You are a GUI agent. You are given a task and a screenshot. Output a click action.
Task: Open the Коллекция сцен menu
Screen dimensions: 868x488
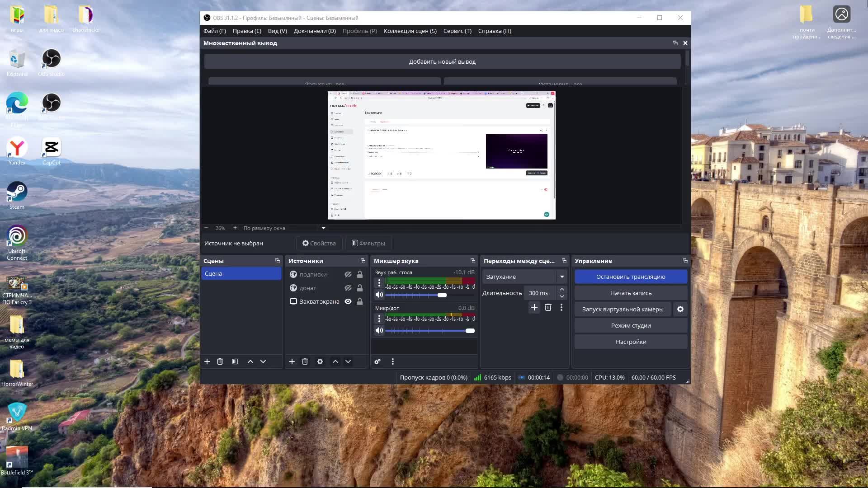tap(410, 31)
